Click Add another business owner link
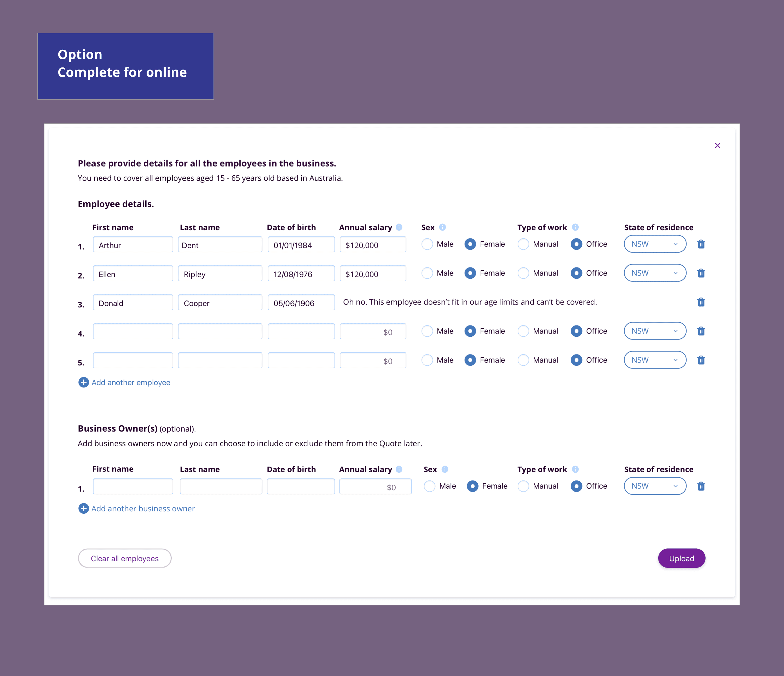Image resolution: width=784 pixels, height=676 pixels. coord(143,508)
